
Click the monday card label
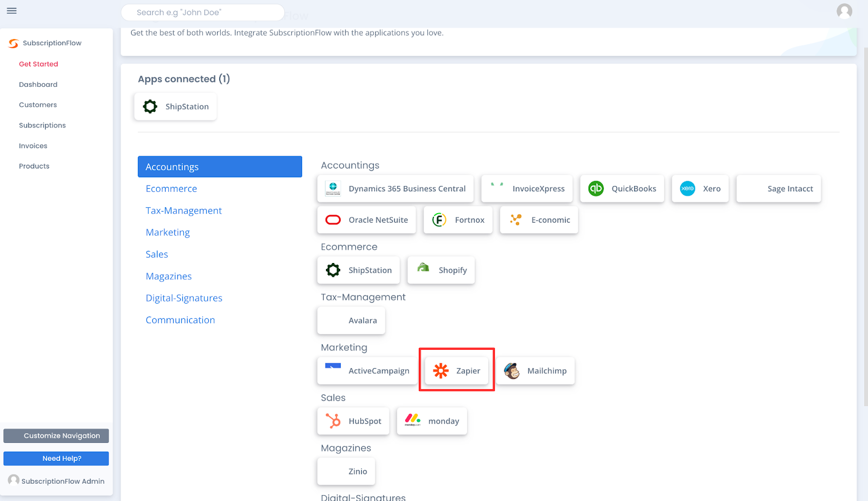[444, 421]
